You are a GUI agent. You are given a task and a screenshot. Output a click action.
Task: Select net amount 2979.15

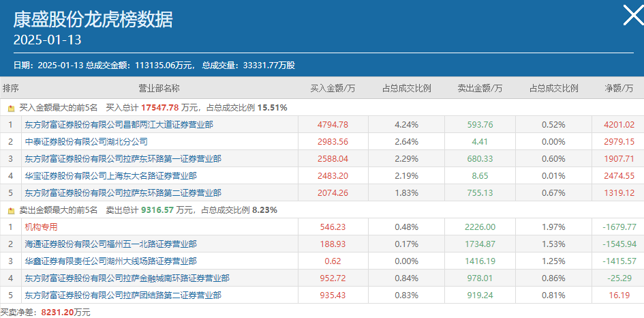click(x=619, y=142)
